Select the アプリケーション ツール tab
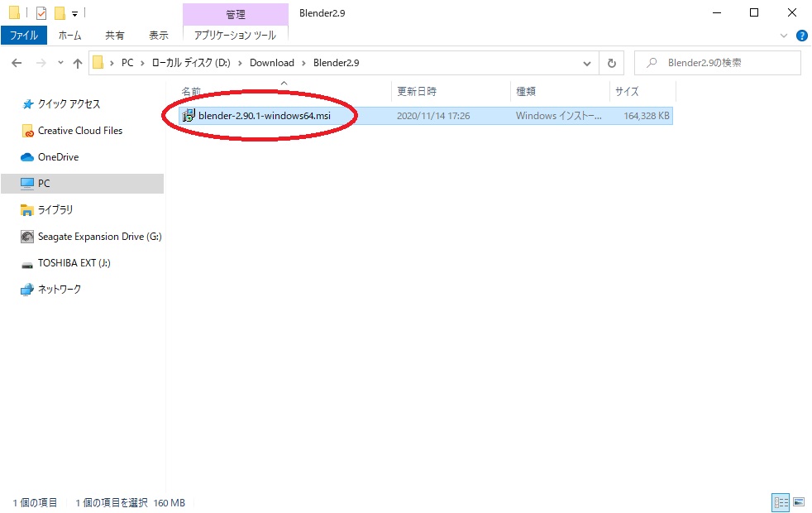Viewport: 812px width, 513px height. click(235, 36)
